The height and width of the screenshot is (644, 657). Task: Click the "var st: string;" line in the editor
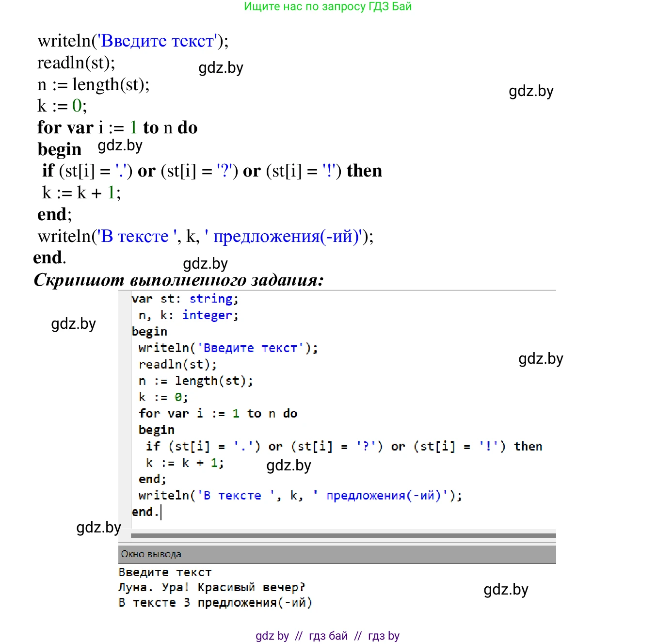(x=185, y=299)
